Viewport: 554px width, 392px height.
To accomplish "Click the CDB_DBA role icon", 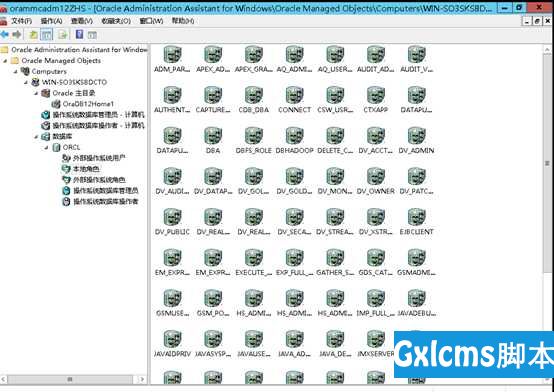I will click(x=254, y=95).
